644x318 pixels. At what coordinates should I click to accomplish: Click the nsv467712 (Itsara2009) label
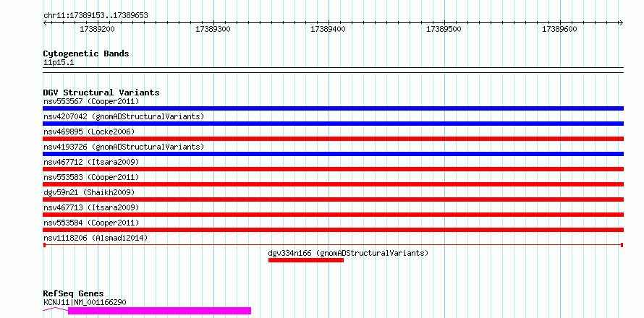(91, 162)
